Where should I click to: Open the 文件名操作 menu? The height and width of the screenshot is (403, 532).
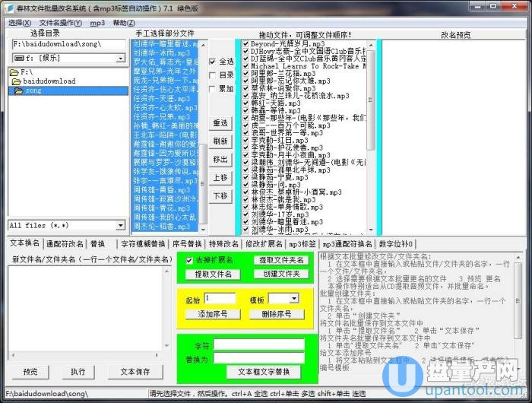[x=60, y=23]
